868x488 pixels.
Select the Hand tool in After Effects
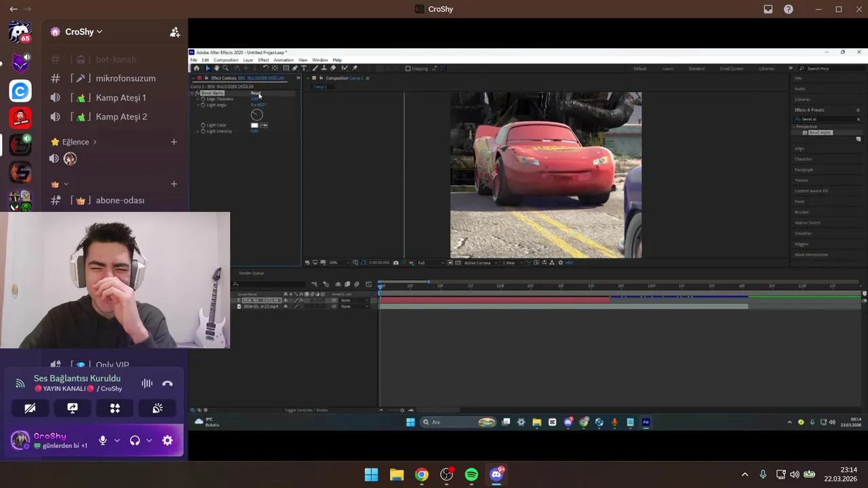(x=216, y=68)
